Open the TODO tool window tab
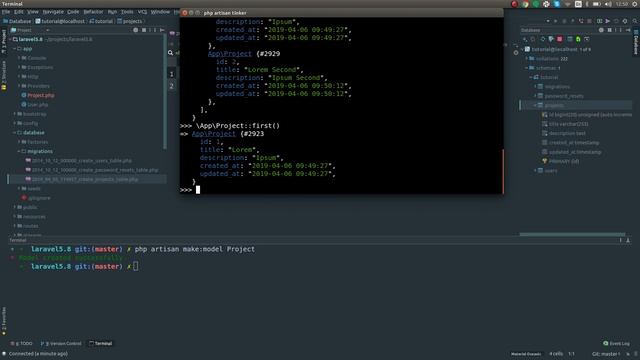Viewport: 640px width, 360px height. 22,344
